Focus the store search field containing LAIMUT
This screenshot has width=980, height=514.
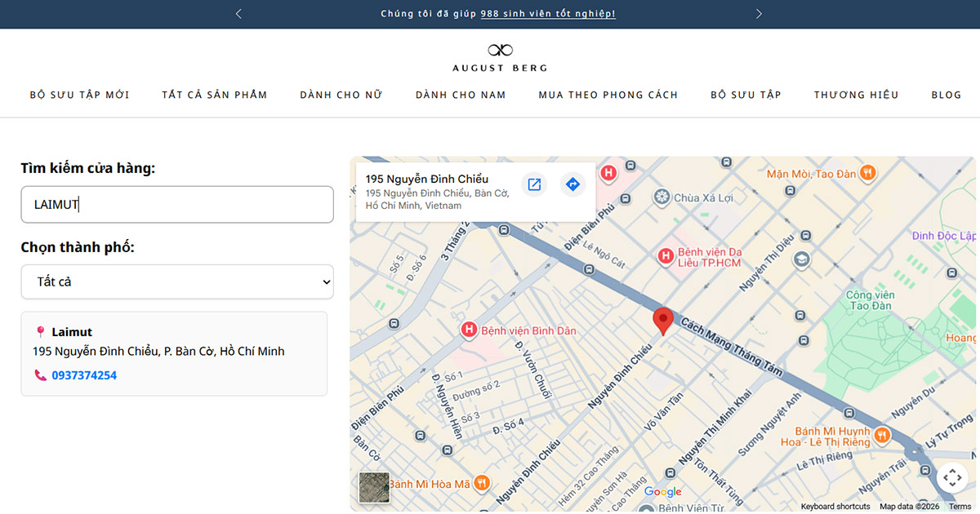(x=177, y=205)
